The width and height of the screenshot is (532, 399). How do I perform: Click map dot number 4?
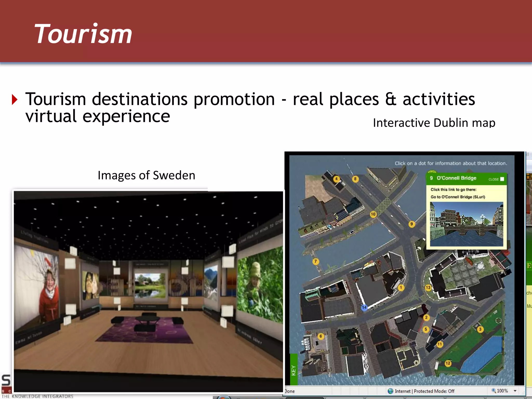coord(336,179)
